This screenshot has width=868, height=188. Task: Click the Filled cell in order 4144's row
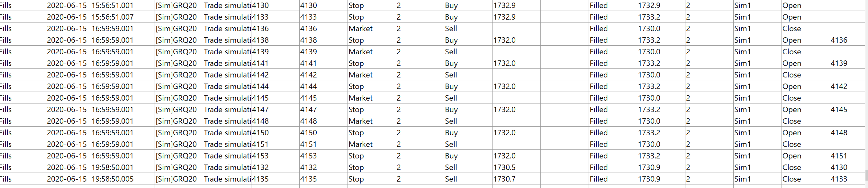pyautogui.click(x=598, y=86)
